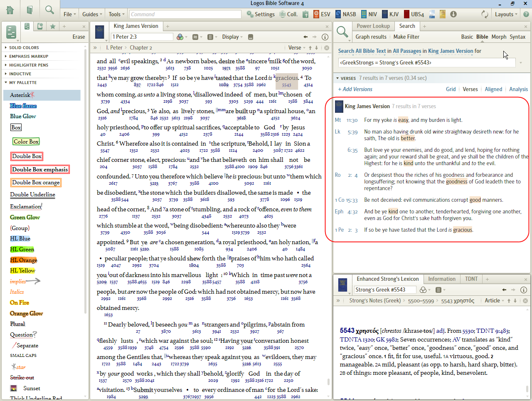Open the Verse navigation dropdown
The width and height of the screenshot is (532, 401).
click(297, 48)
